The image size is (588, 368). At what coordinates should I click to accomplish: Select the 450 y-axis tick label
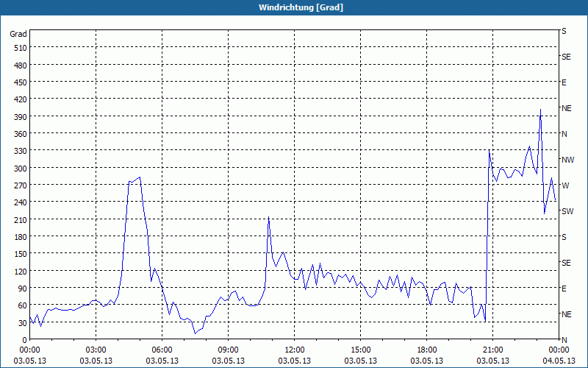(21, 82)
